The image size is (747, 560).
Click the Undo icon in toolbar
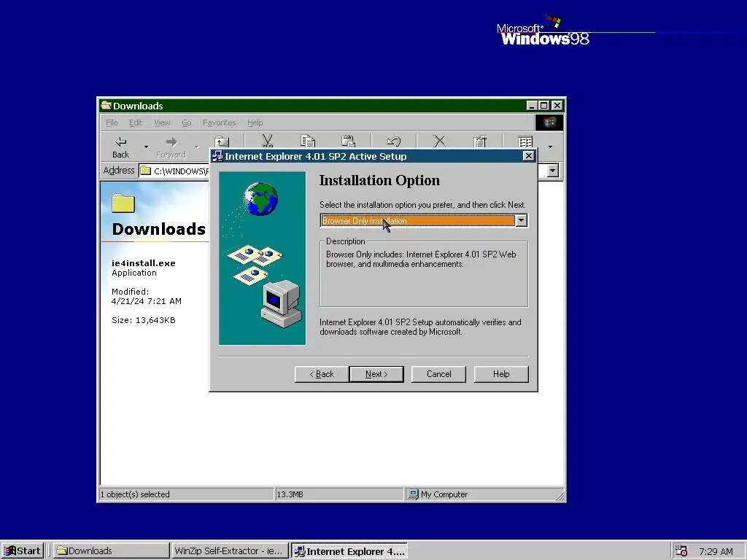coord(393,141)
